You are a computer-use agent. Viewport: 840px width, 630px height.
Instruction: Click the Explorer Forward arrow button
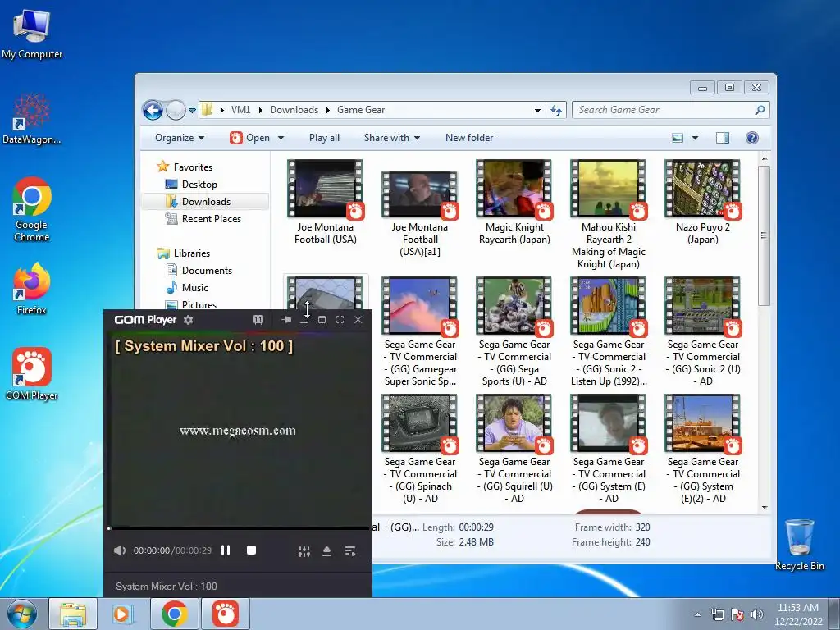(176, 111)
